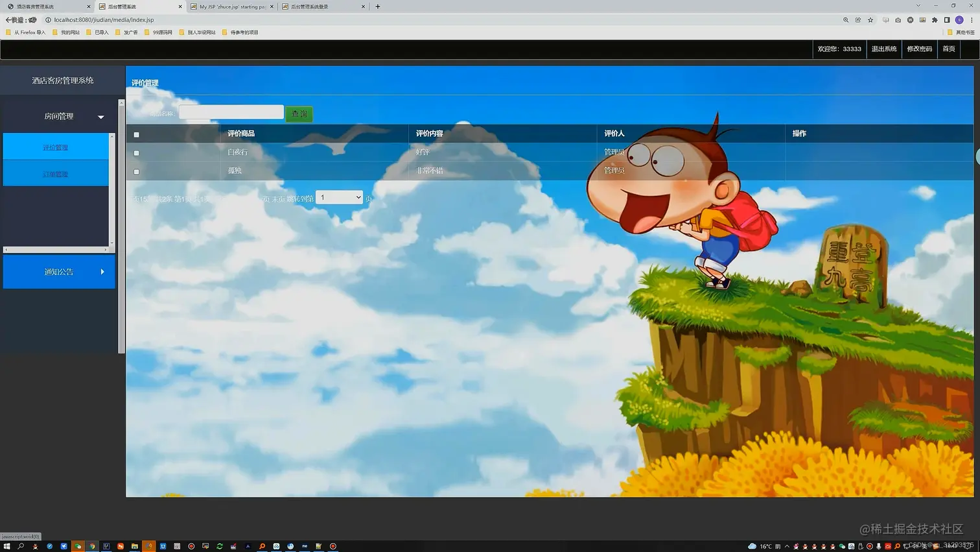The width and height of the screenshot is (980, 552).
Task: Open the 其他书签 folder
Action: [961, 32]
